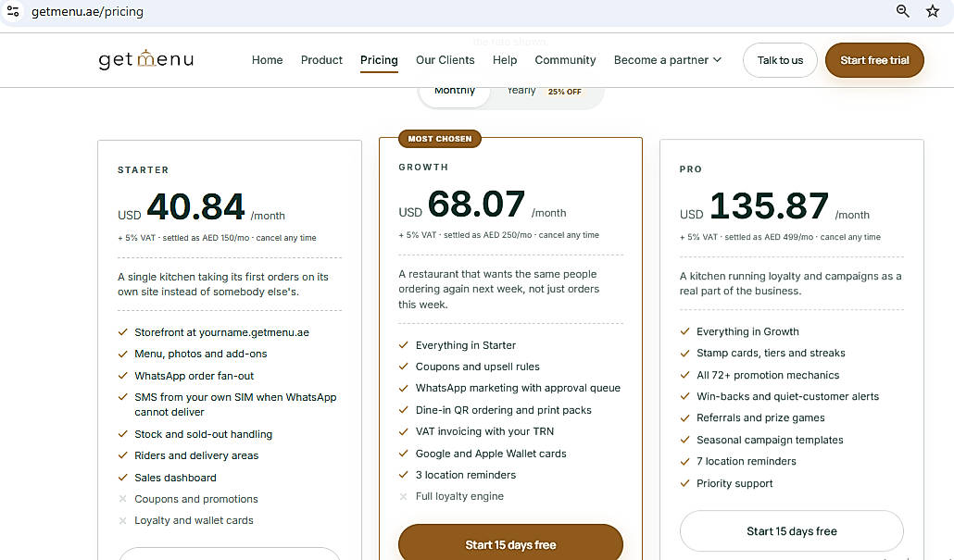The image size is (954, 560).
Task: Click Pro description about loyalty and campaigns
Action: coord(790,283)
